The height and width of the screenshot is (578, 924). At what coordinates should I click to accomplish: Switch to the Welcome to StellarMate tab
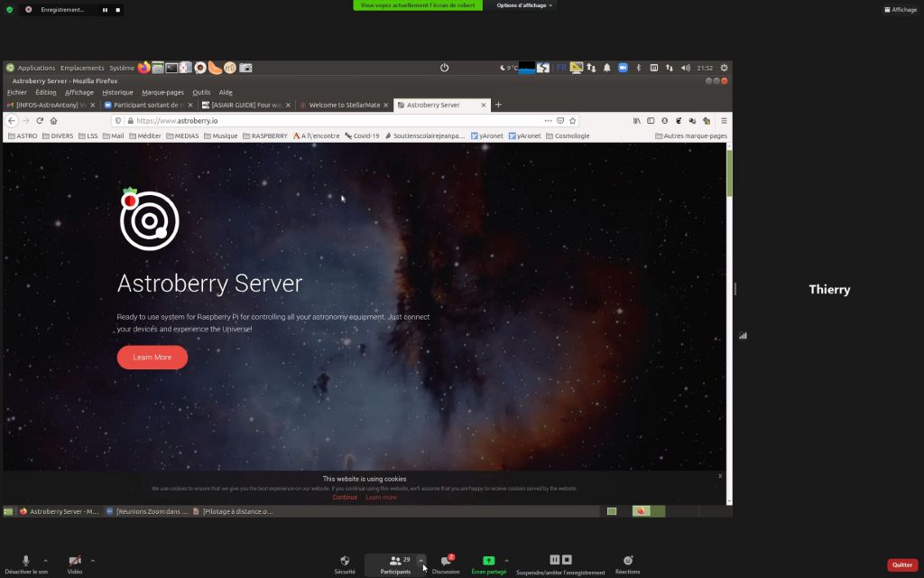click(344, 105)
